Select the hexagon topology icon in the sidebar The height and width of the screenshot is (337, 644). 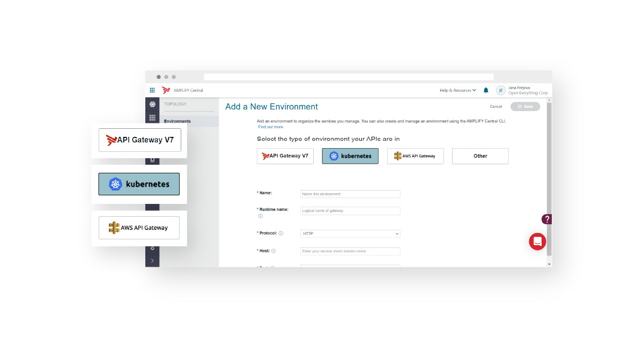pos(152,104)
